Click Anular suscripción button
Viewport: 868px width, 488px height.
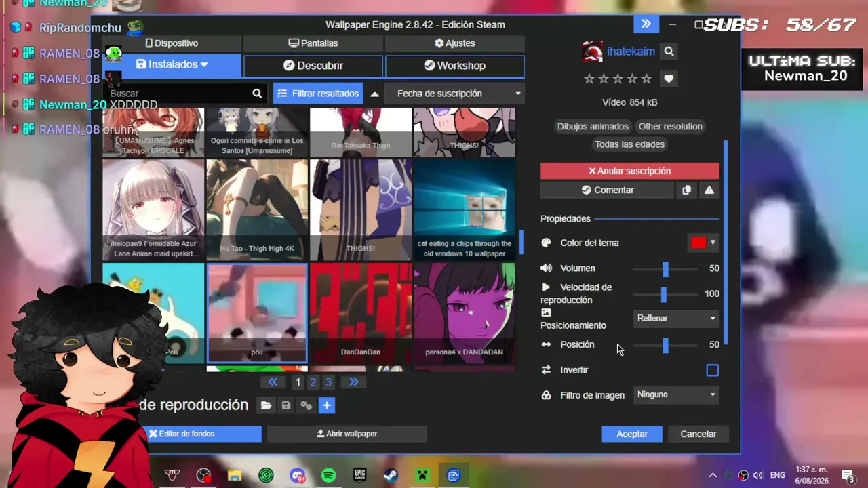tap(630, 171)
